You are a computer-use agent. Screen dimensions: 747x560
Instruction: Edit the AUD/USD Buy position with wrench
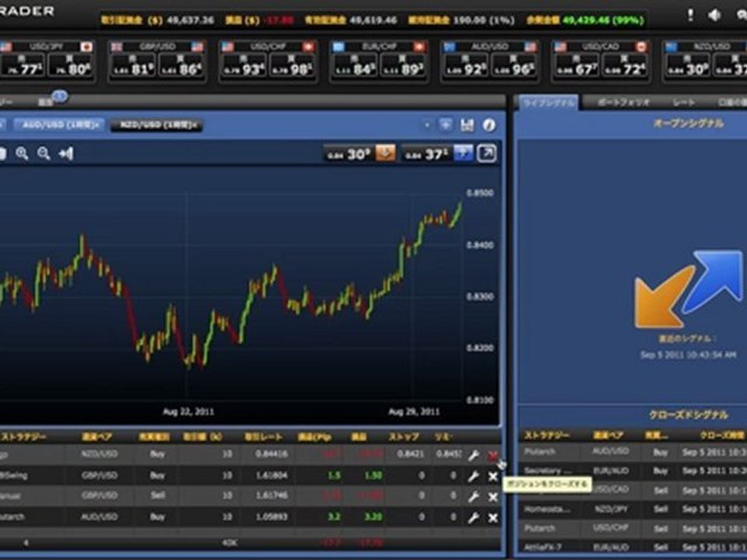(473, 518)
